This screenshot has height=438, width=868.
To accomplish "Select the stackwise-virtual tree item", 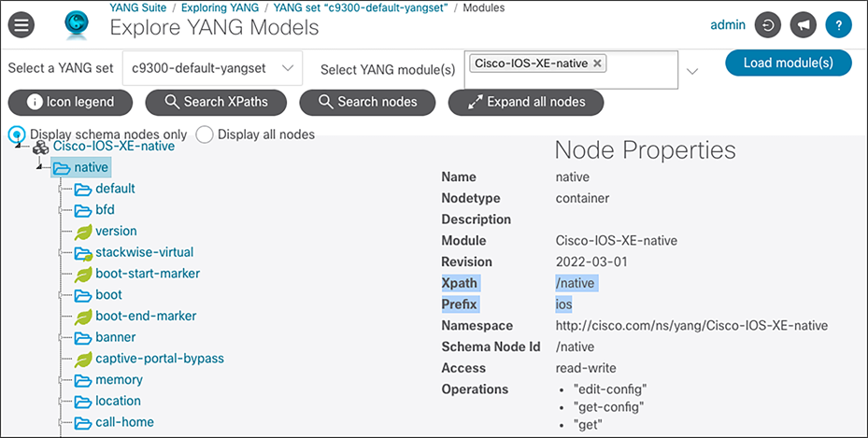I will 145,252.
